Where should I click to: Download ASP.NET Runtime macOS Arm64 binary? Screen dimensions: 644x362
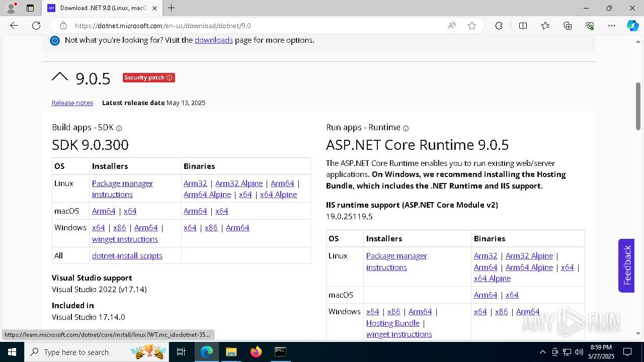point(486,295)
